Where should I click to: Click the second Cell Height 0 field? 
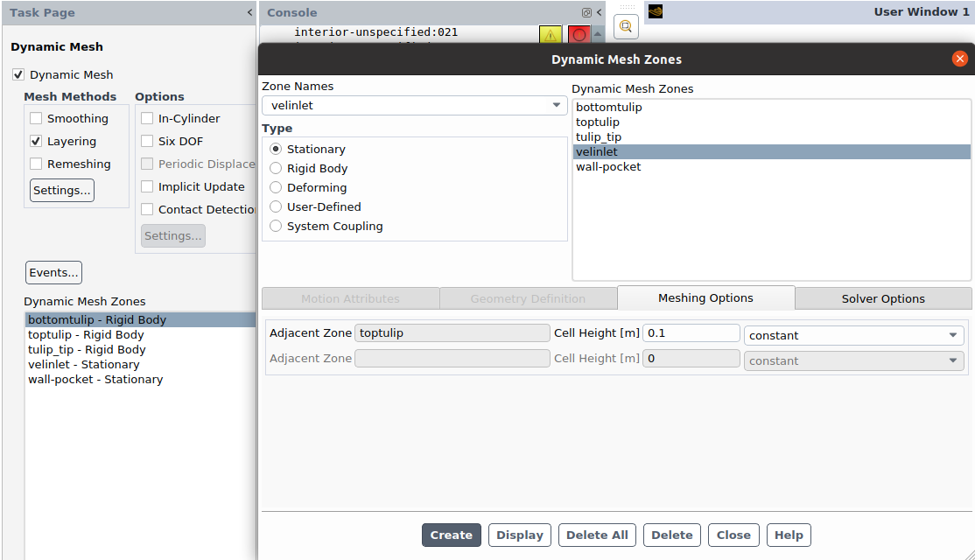coord(691,359)
